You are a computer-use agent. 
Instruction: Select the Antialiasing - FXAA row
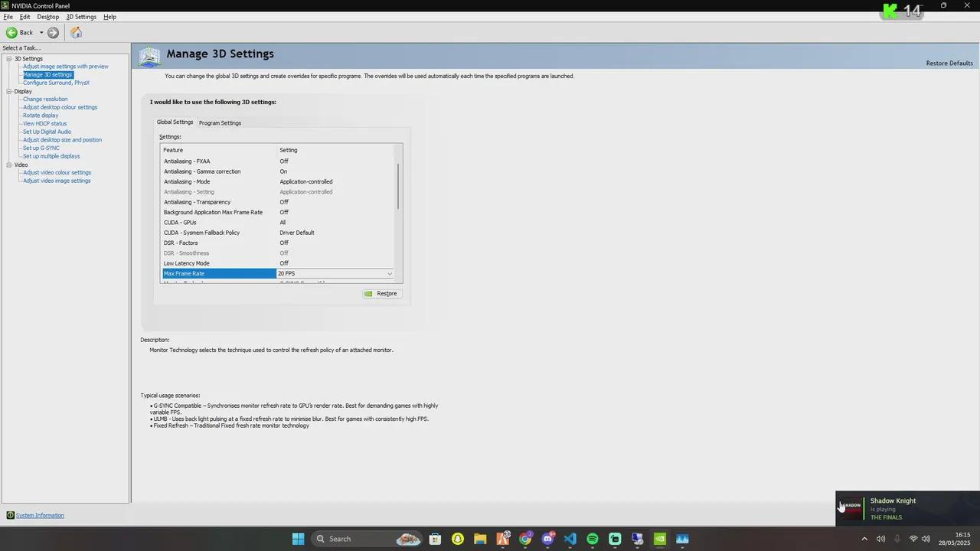point(279,161)
